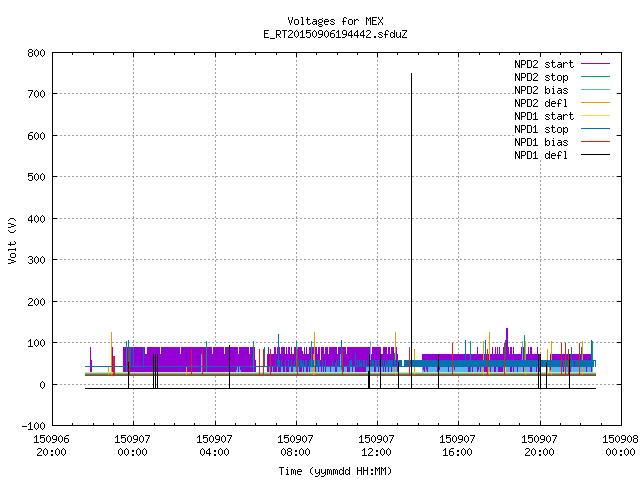Click the green NPD2 stop legend line
Image resolution: width=640 pixels, height=480 pixels.
(595, 76)
